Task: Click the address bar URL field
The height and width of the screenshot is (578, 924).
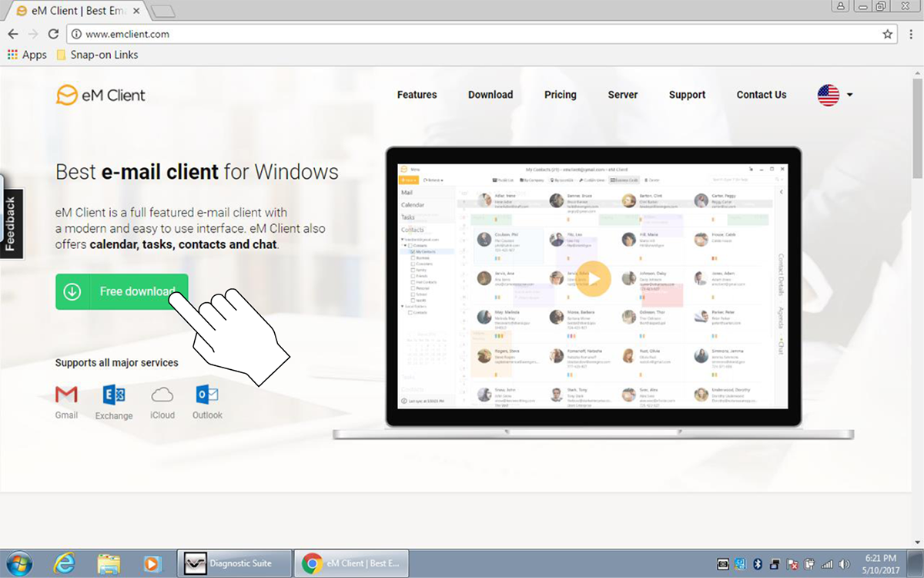Action: click(462, 34)
